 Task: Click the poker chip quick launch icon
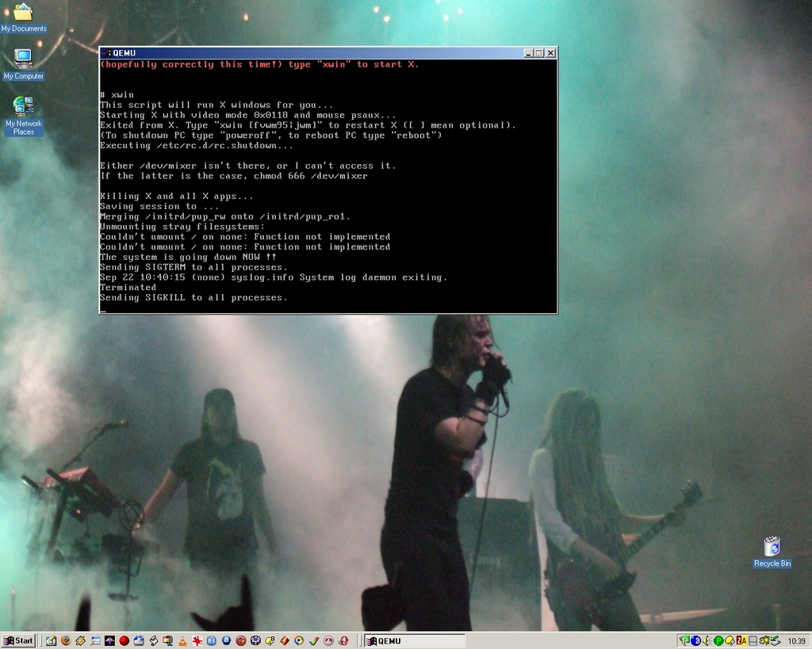[255, 641]
